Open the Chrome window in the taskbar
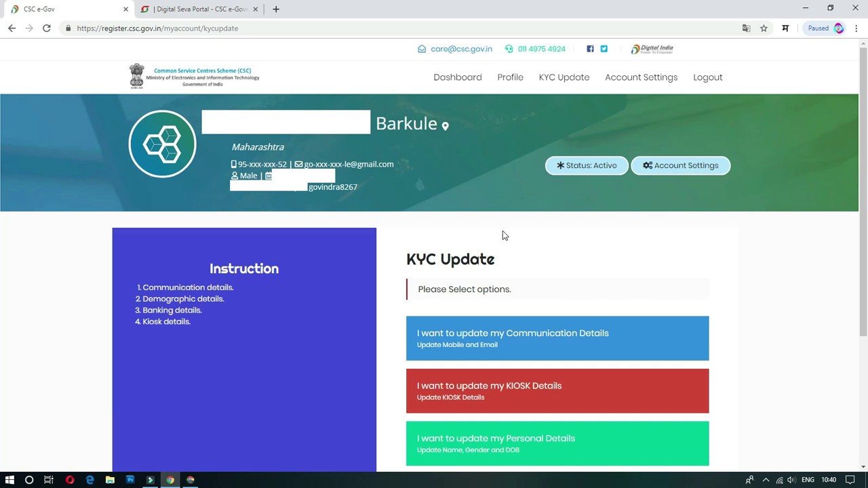This screenshot has height=488, width=868. (170, 480)
